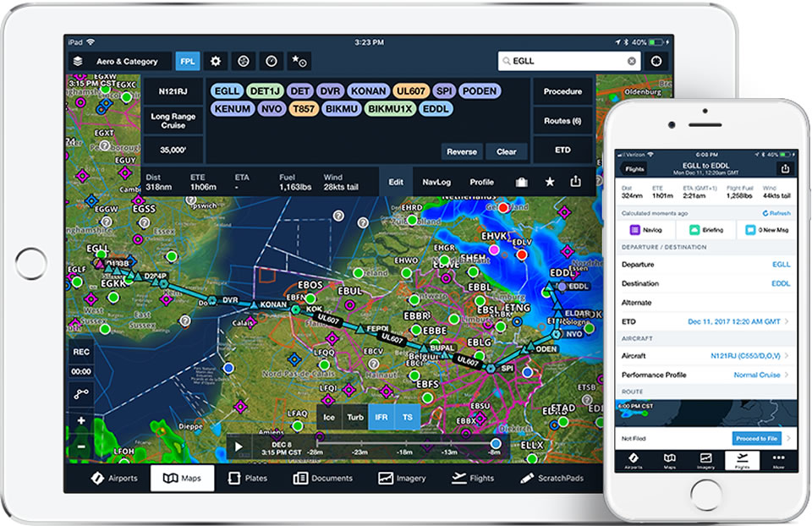The width and height of the screenshot is (812, 526).
Task: Tap the track log route icon below timer
Action: pos(81,394)
